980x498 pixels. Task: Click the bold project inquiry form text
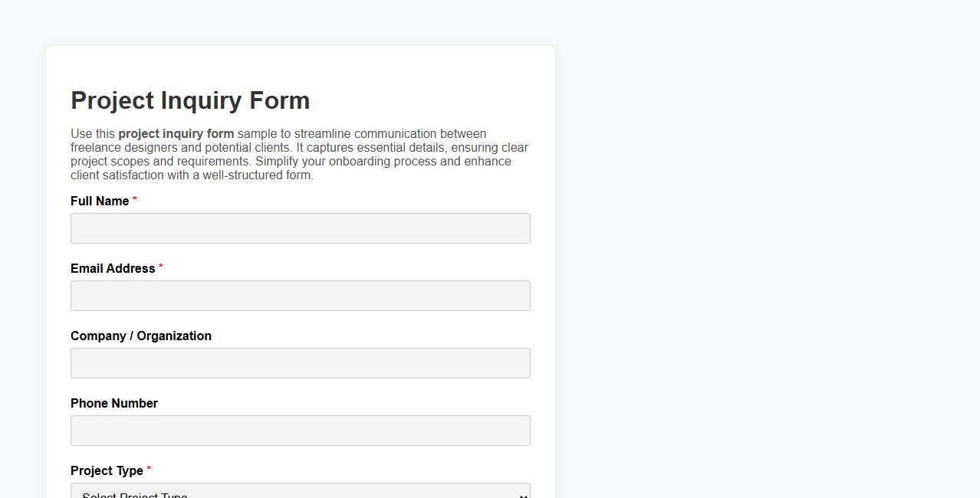(x=175, y=133)
